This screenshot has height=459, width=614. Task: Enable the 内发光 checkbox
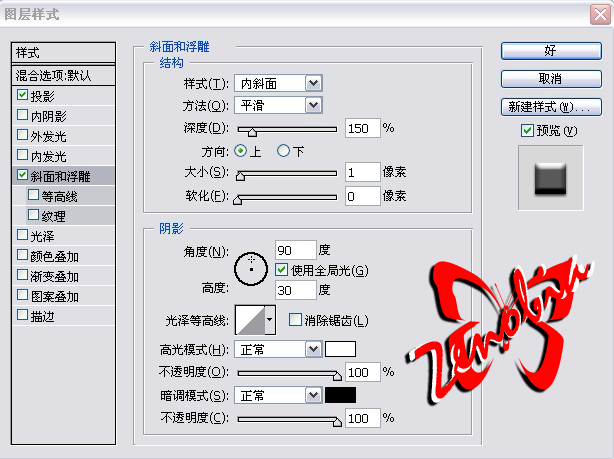pyautogui.click(x=22, y=155)
